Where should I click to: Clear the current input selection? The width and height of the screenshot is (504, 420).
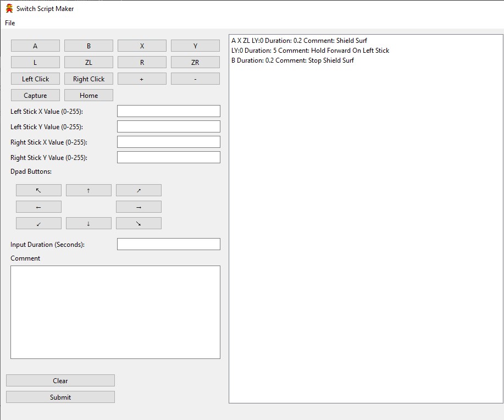pyautogui.click(x=60, y=380)
